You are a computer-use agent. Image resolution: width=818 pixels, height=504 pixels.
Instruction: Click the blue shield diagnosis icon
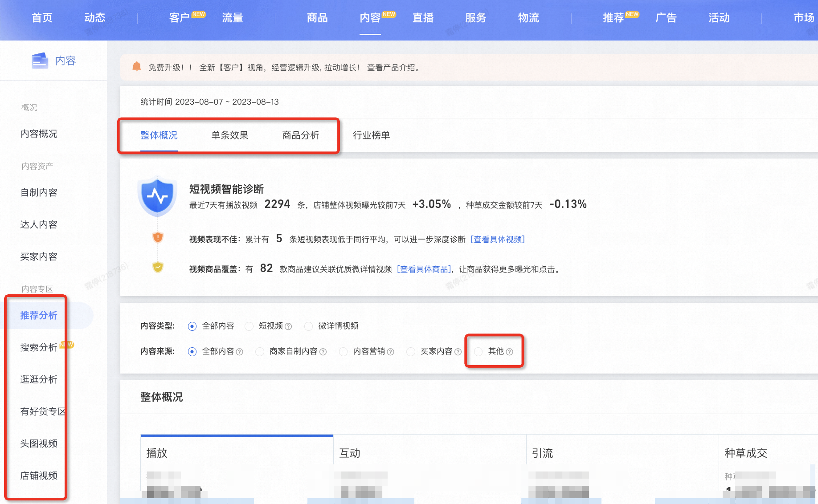coord(157,197)
